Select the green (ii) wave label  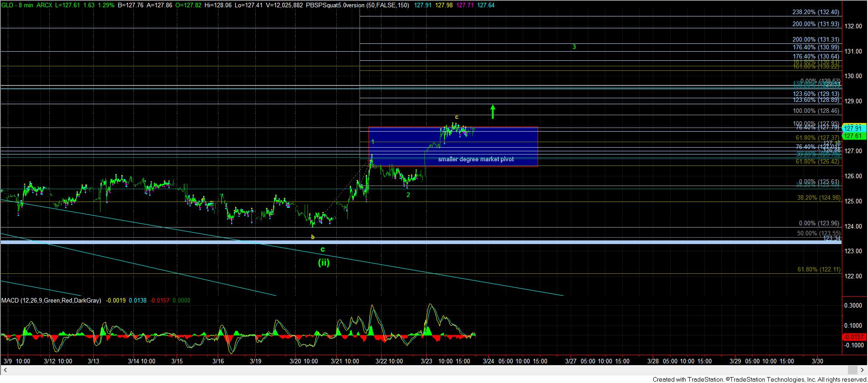[323, 263]
